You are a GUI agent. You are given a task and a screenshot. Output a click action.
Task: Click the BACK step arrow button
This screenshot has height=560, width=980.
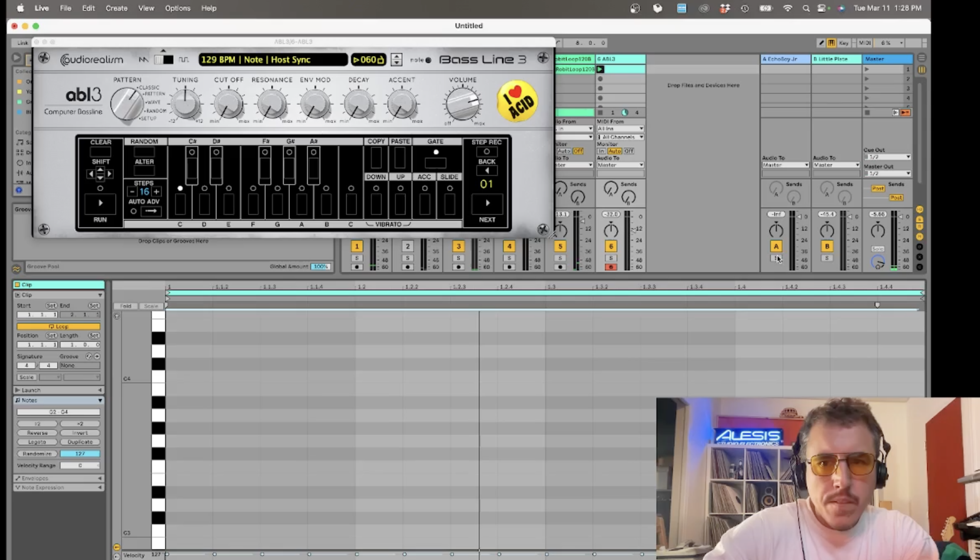coord(487,170)
